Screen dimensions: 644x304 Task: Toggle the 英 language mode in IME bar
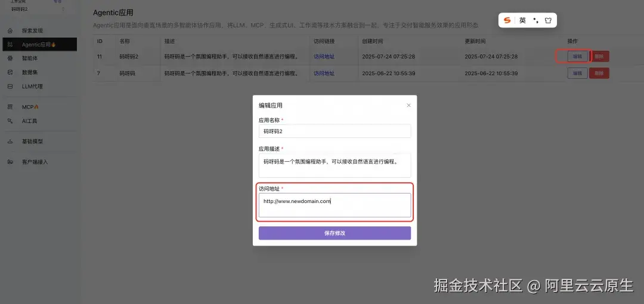click(x=522, y=20)
